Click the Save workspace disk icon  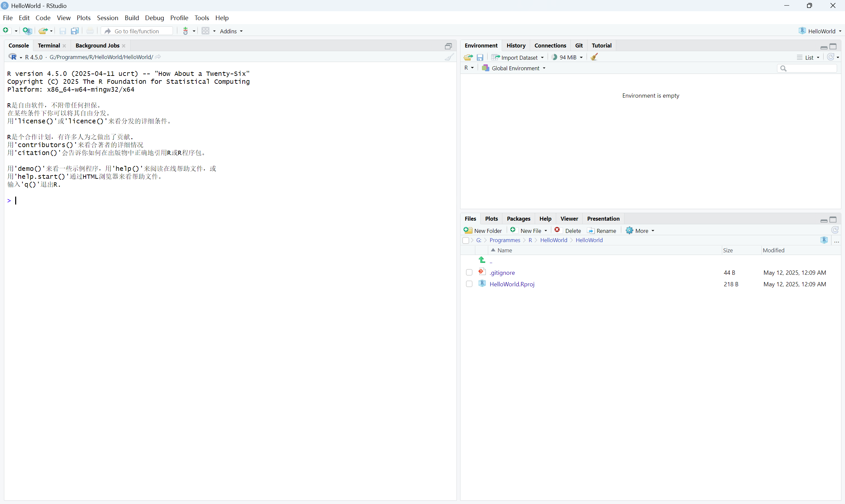(480, 57)
